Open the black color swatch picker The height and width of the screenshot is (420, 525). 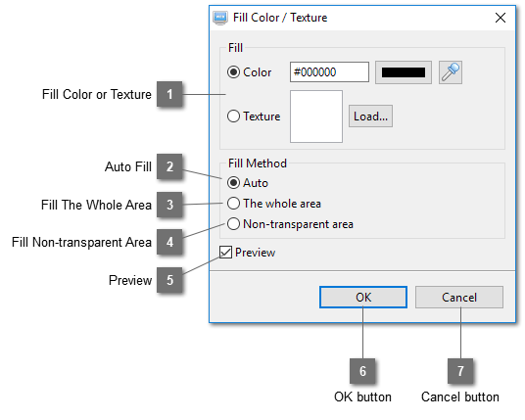coord(404,72)
